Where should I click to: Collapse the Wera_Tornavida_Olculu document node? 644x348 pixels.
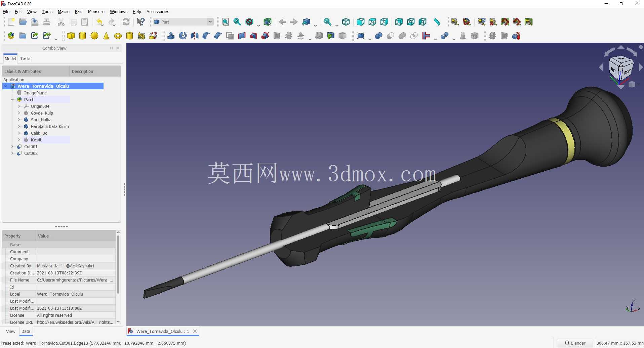[6, 86]
